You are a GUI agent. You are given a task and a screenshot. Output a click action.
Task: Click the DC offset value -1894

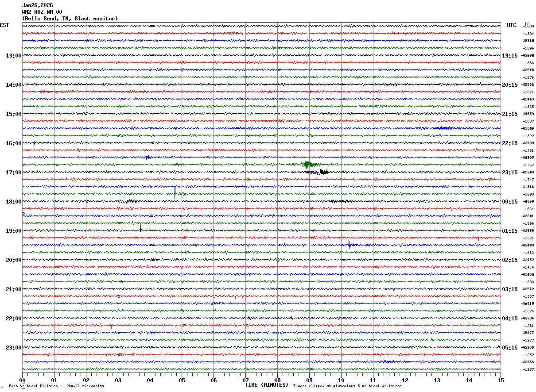[528, 34]
